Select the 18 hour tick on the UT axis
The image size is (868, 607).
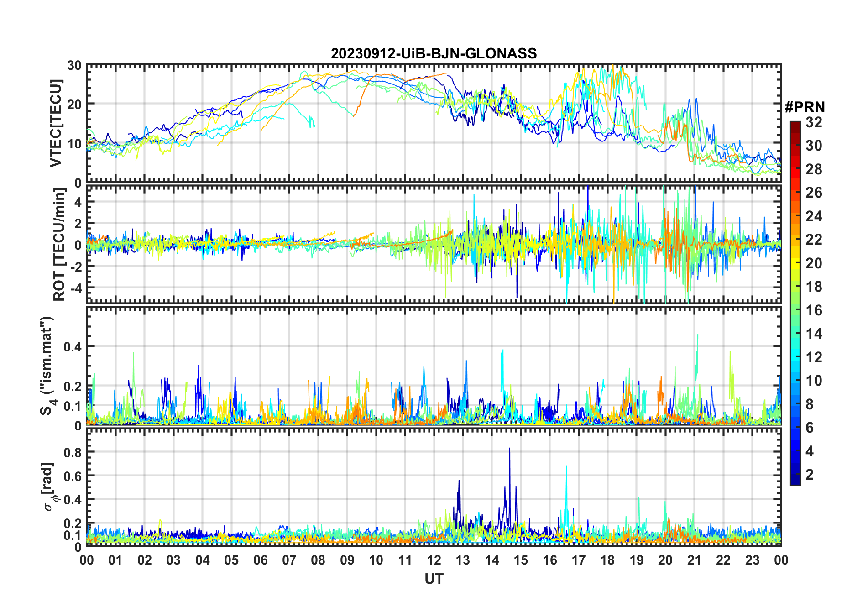pos(607,560)
